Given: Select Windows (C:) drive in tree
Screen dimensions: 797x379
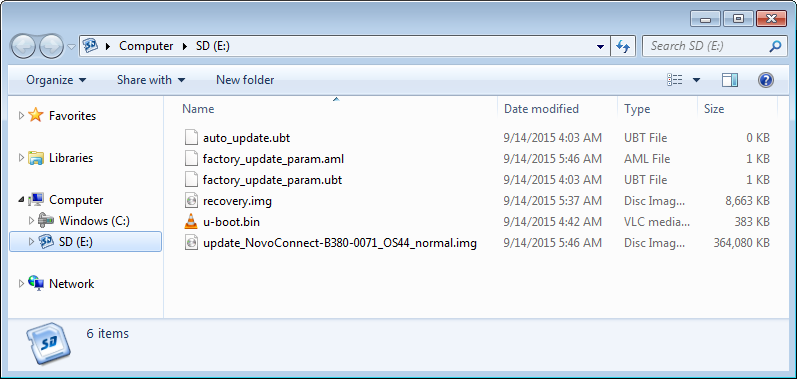Looking at the screenshot, I should pyautogui.click(x=94, y=221).
